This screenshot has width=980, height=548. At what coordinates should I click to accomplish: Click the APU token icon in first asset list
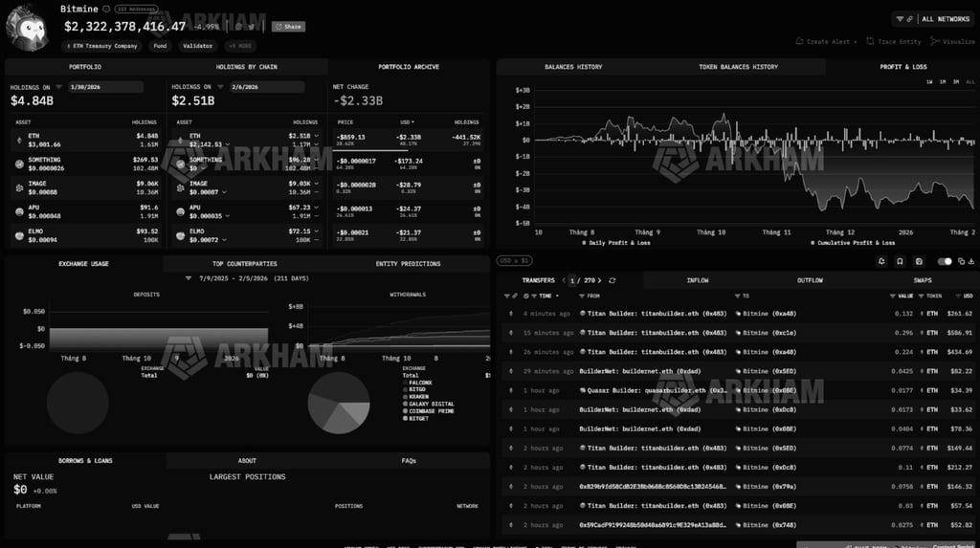19,211
